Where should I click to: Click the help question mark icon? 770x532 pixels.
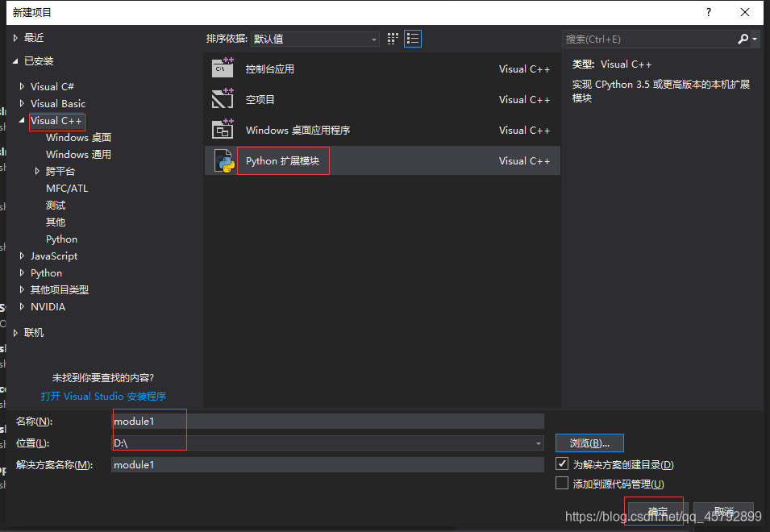[x=708, y=13]
